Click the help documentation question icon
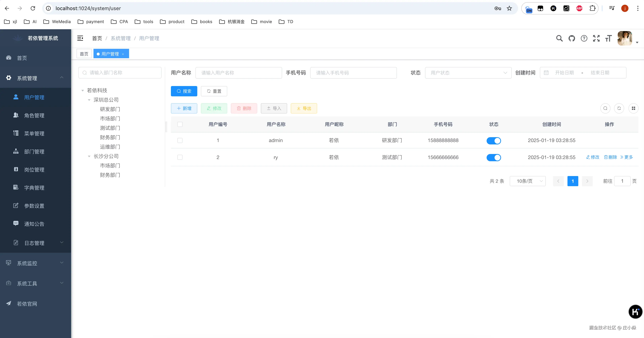Screen dimensions: 644x338 [584, 38]
